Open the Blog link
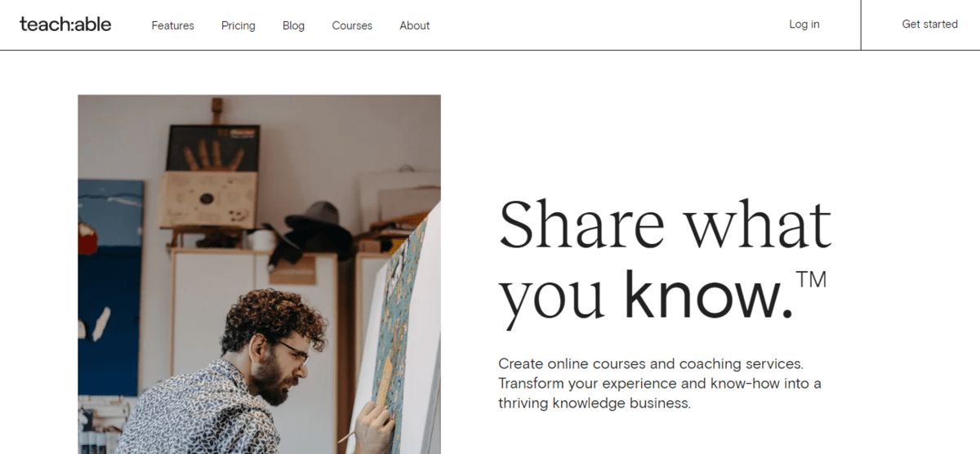Screen dimensions: 980x454 (293, 25)
